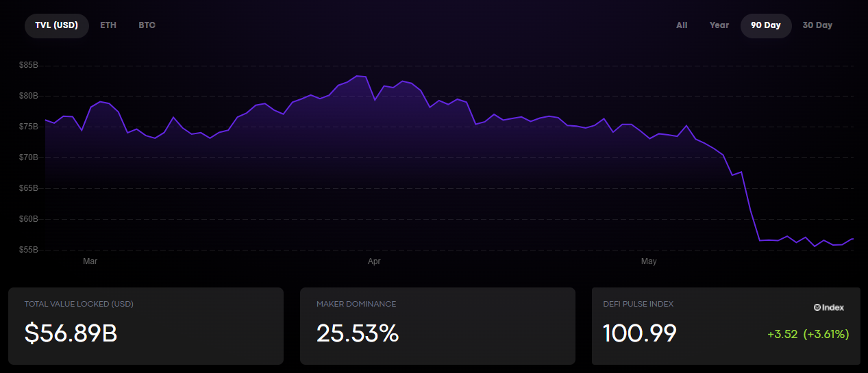The width and height of the screenshot is (868, 373).
Task: Open the Maker Dominance card
Action: click(438, 326)
